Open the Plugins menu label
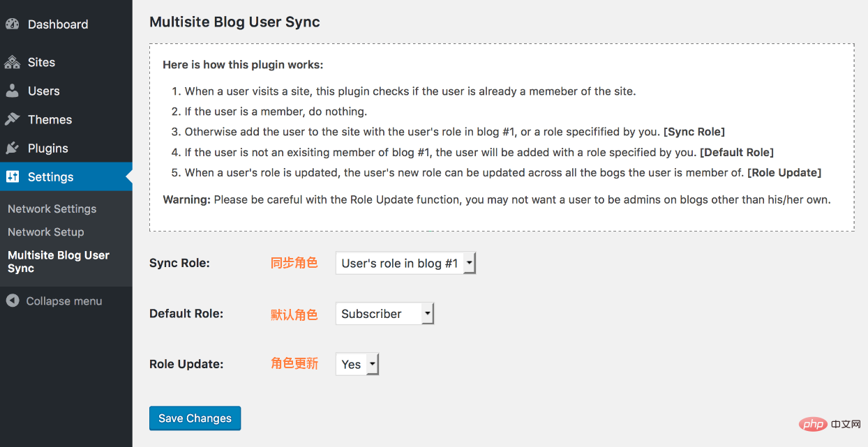Screen dimensions: 868x447 point(48,148)
